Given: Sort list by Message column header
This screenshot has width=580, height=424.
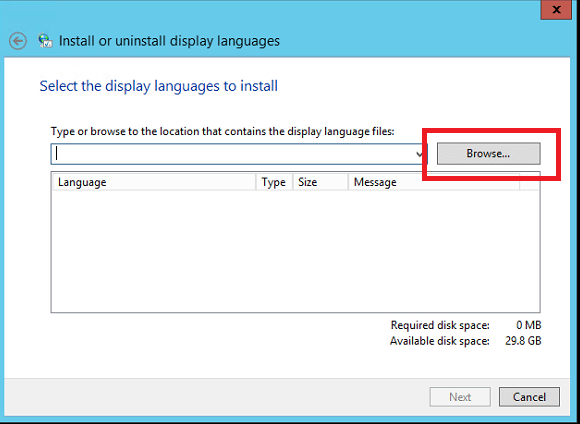Looking at the screenshot, I should coord(434,182).
